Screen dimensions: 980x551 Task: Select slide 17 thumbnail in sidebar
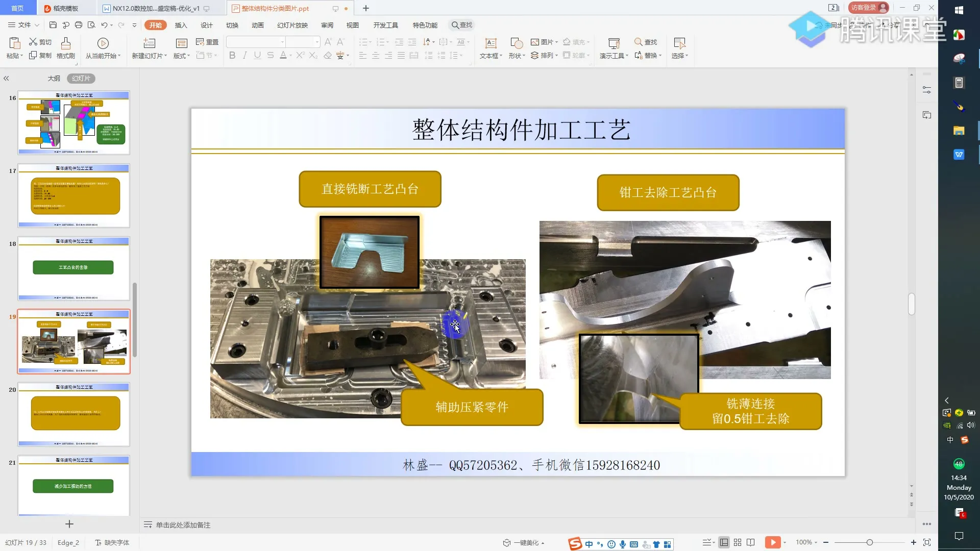click(x=73, y=195)
